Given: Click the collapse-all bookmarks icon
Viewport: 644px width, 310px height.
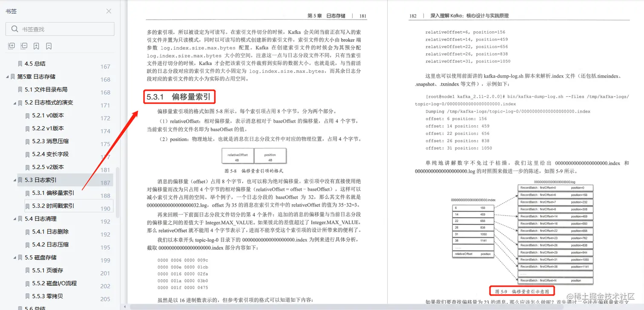Looking at the screenshot, I should point(24,46).
